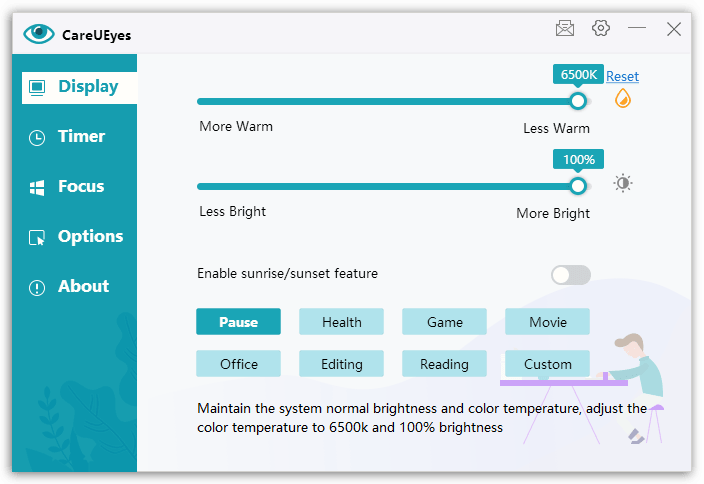
Task: Apply the Office preset
Action: point(238,364)
